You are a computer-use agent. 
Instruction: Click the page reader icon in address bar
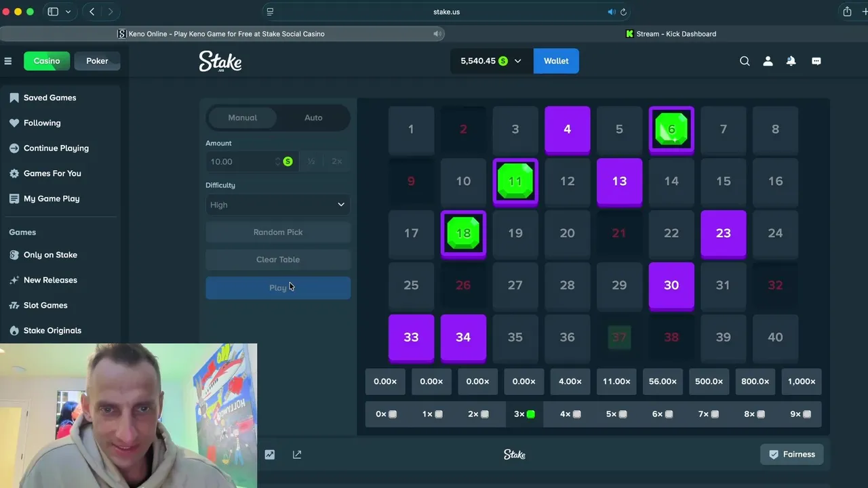click(270, 12)
